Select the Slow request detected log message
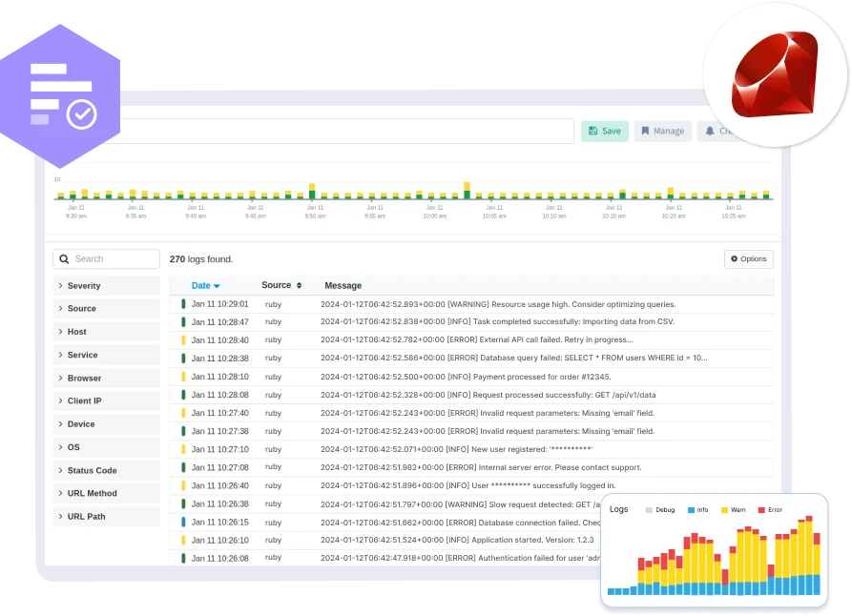The image size is (852, 616). [460, 504]
